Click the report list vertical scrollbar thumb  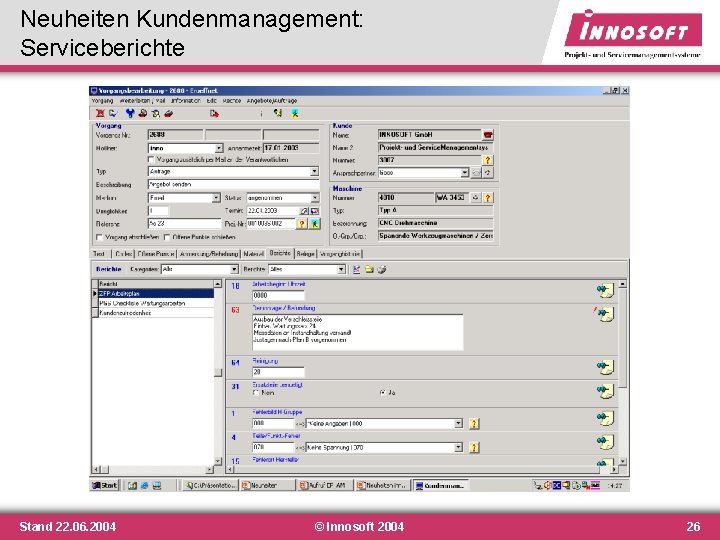point(218,372)
